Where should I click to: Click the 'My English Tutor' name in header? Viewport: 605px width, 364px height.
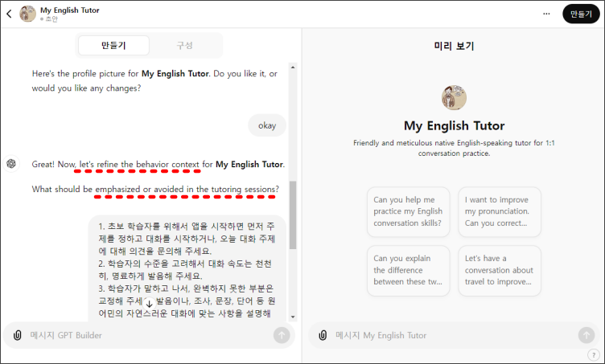click(69, 10)
